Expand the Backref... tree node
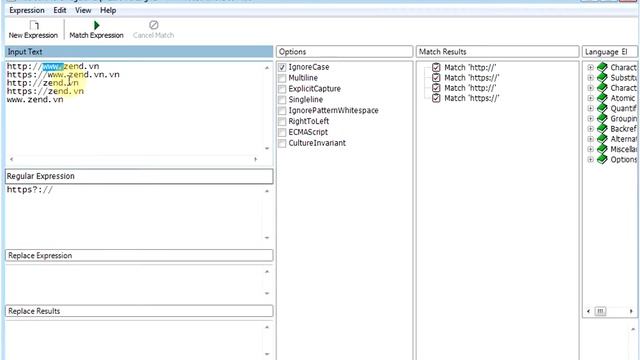640x360 pixels. (590, 129)
